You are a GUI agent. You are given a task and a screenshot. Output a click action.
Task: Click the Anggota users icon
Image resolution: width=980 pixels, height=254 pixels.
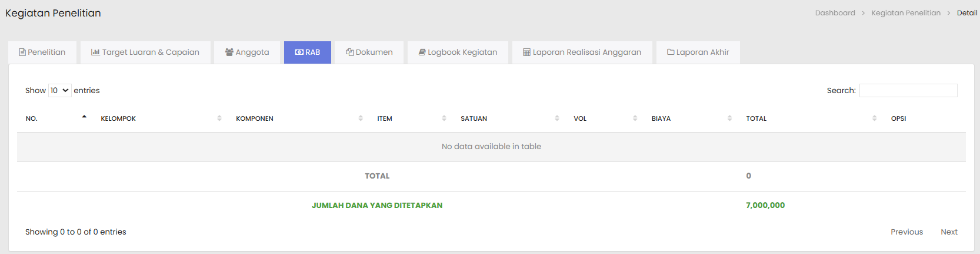pos(229,52)
